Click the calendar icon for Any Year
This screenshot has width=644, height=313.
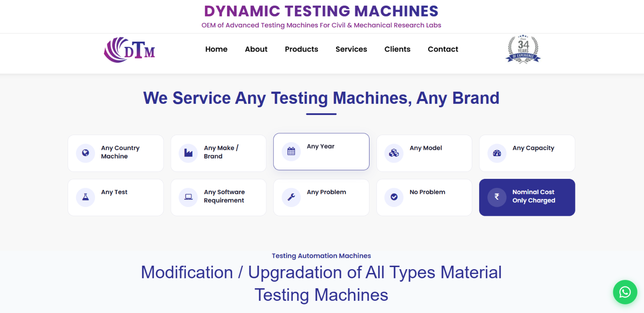(x=291, y=151)
